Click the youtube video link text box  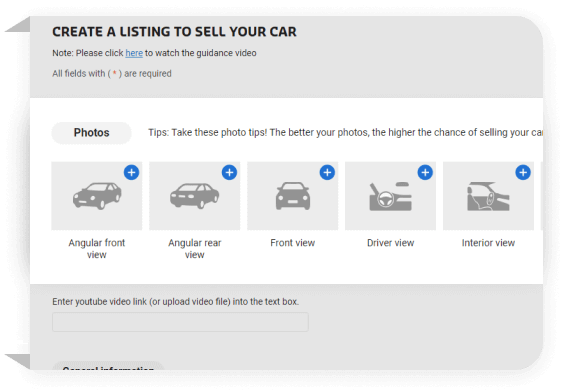pyautogui.click(x=180, y=322)
